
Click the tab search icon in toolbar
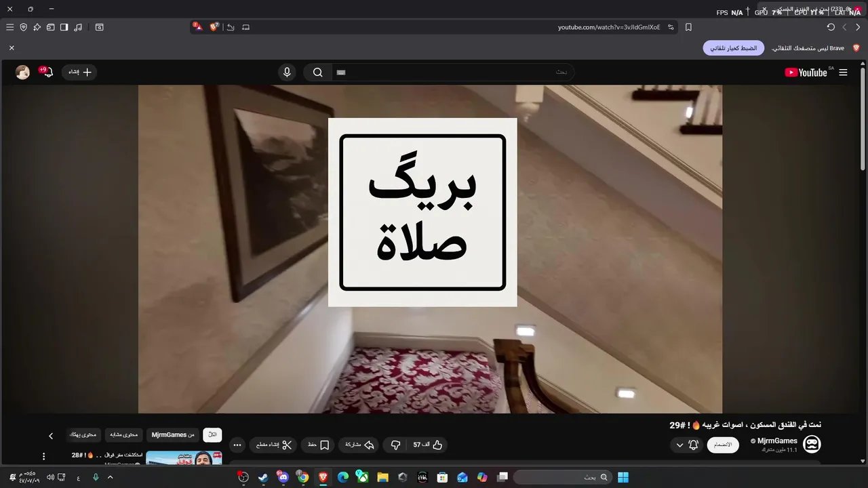coord(99,27)
